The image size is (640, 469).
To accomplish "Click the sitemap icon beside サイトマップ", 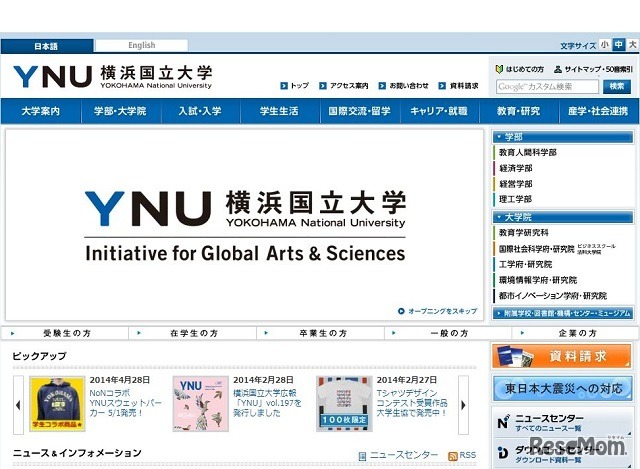I will coord(558,69).
